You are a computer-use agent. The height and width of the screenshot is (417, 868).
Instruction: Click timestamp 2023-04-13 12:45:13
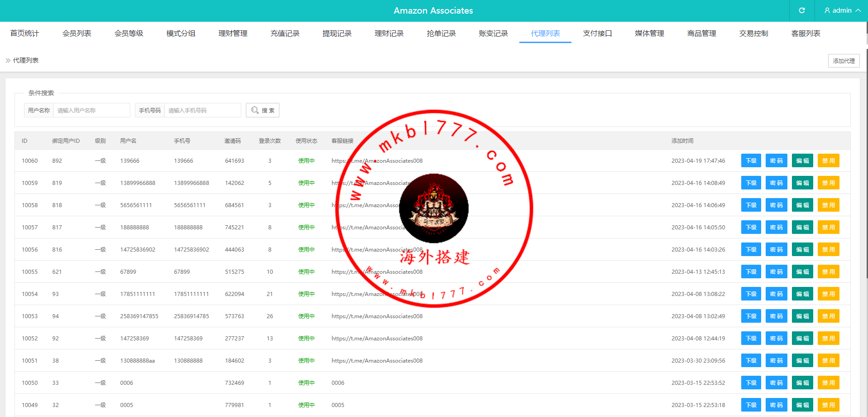click(698, 272)
